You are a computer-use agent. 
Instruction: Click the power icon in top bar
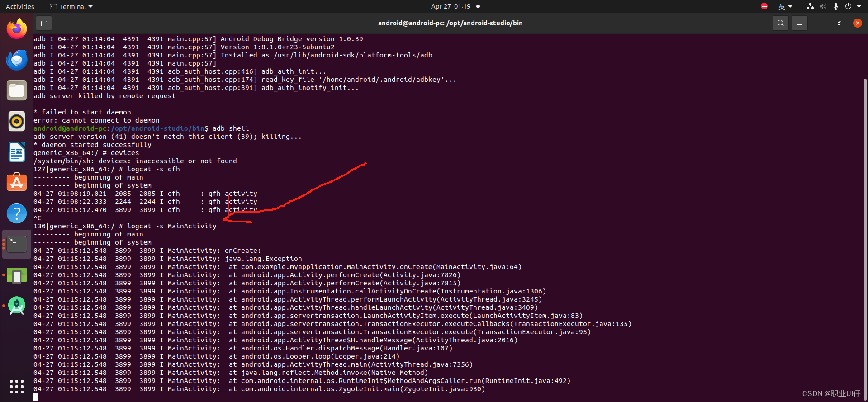pyautogui.click(x=848, y=6)
